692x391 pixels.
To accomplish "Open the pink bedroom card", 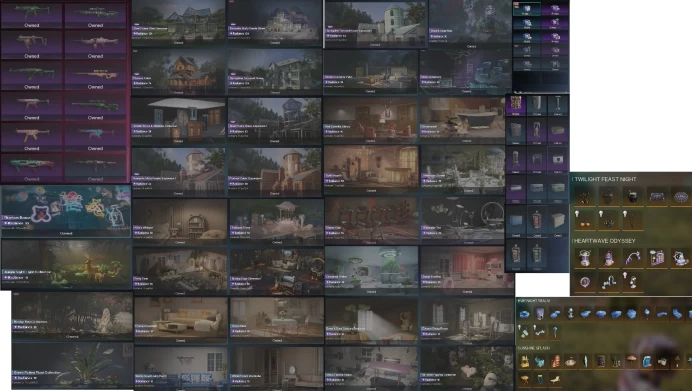I will pyautogui.click(x=467, y=270).
